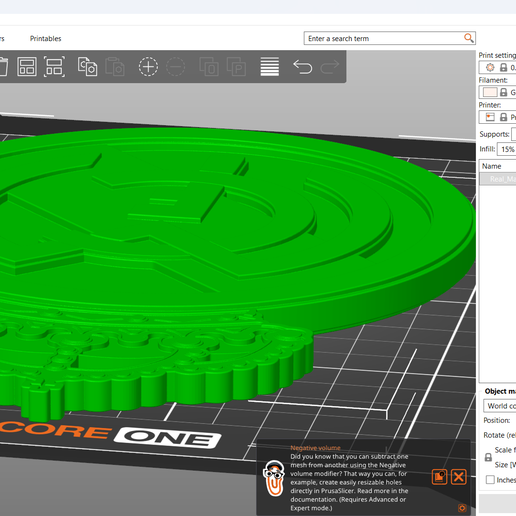Open the World coordinates dropdown
Viewport: 516px width, 516px height.
(x=500, y=406)
